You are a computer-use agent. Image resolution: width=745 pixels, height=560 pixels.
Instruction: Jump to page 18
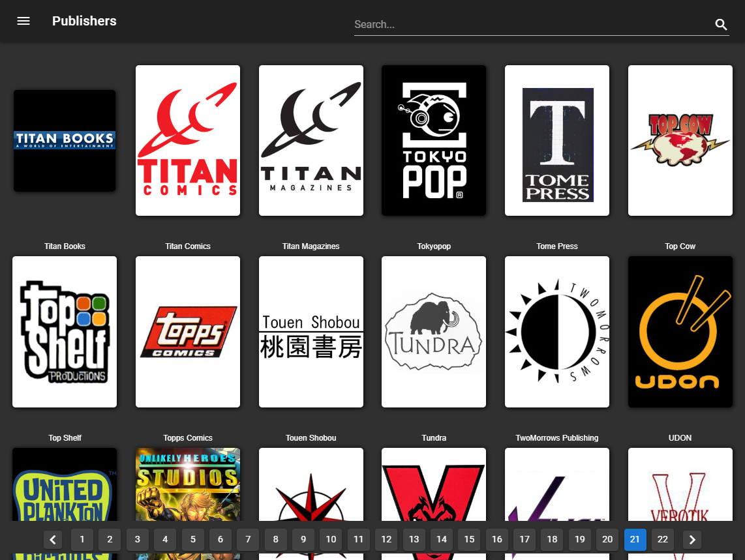552,540
